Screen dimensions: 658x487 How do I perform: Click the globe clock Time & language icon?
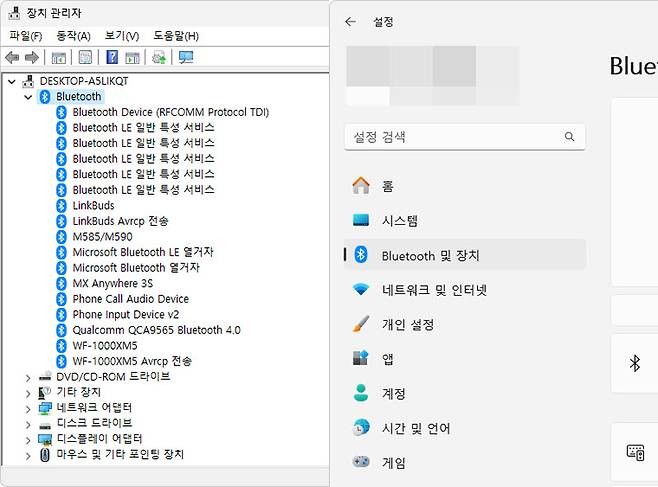(361, 427)
